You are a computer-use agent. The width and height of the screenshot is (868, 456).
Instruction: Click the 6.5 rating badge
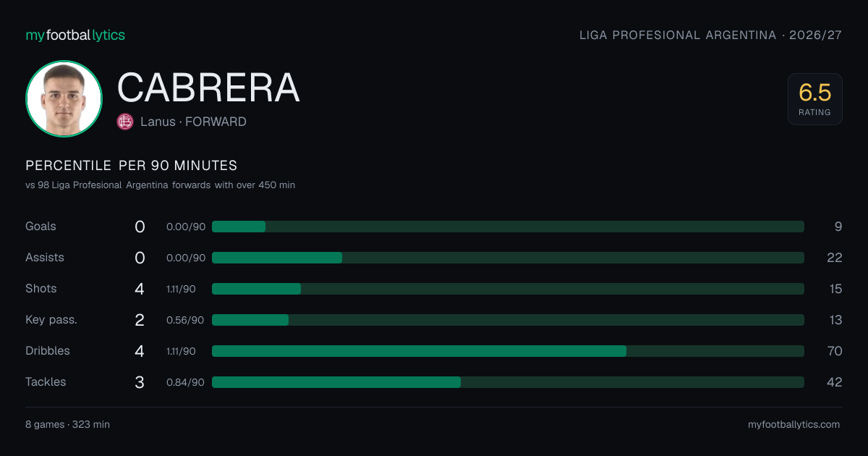[x=815, y=99]
